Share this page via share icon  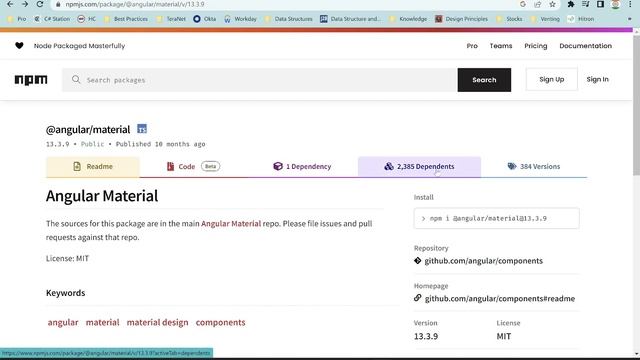tap(538, 4)
